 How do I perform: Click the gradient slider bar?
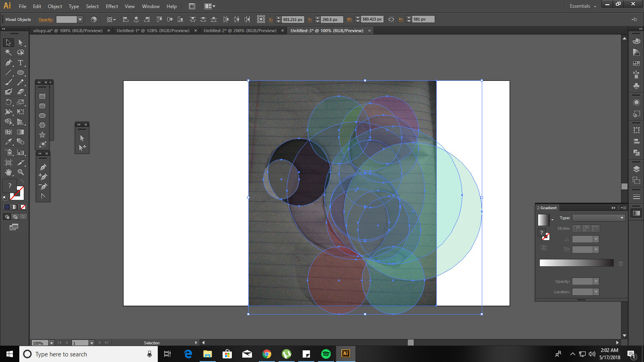point(576,263)
